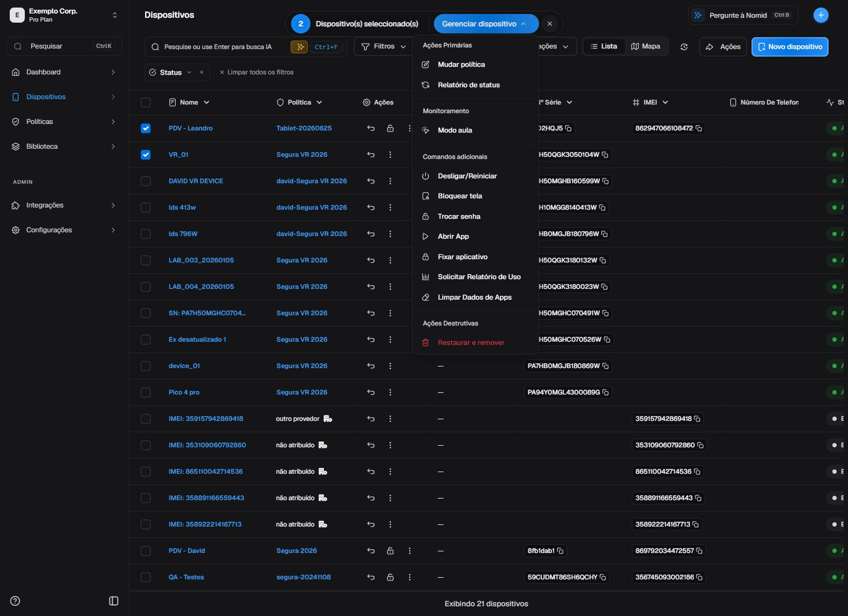Screen dimensions: 848x616
Task: Choose Mudar política from menu
Action: pyautogui.click(x=475, y=65)
